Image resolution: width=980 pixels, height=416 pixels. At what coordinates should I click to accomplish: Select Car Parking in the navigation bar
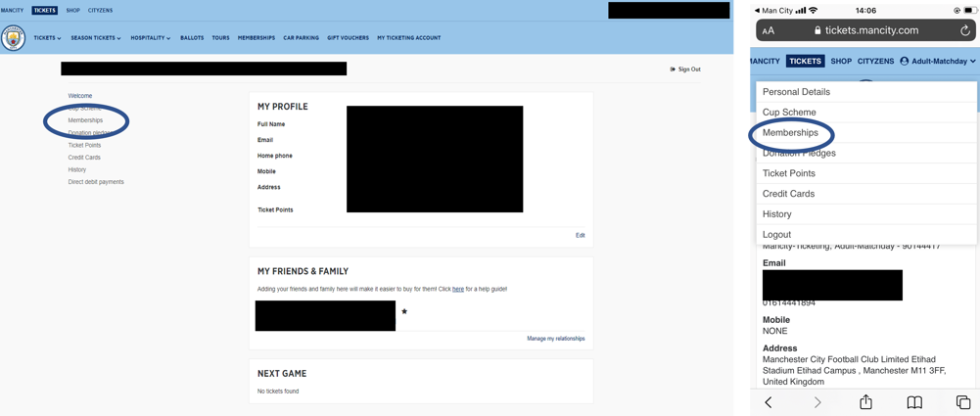click(x=302, y=38)
